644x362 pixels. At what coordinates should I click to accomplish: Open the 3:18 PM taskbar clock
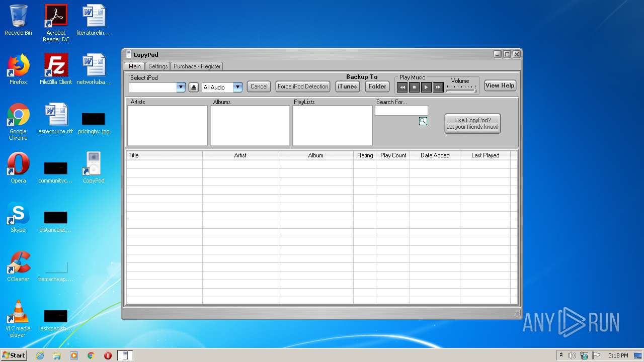coord(618,355)
